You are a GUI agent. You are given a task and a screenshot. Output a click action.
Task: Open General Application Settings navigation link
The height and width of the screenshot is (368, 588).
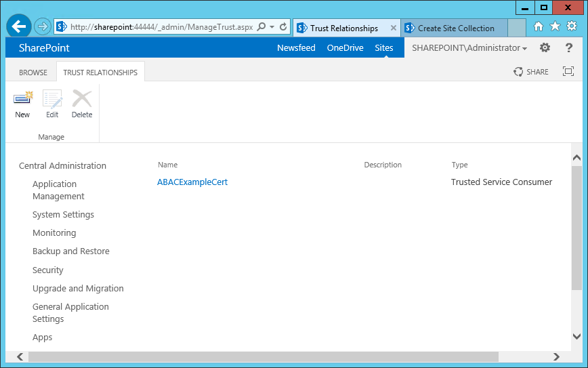pyautogui.click(x=70, y=313)
